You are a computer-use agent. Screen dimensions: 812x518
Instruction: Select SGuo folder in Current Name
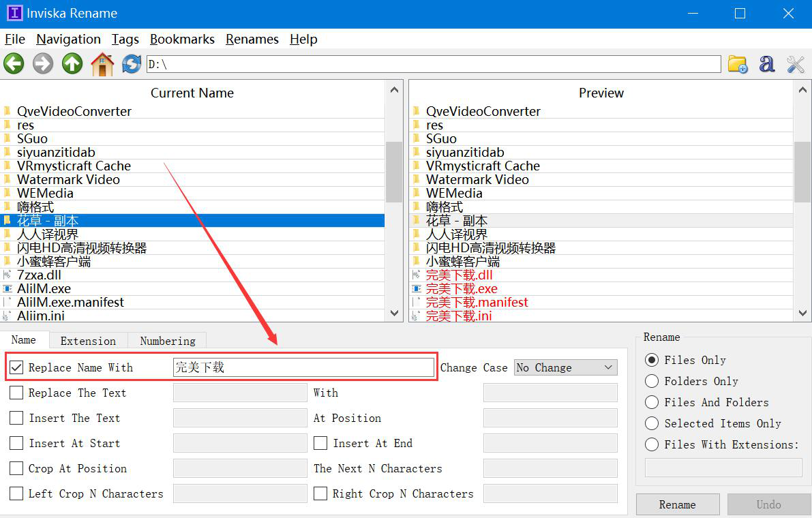[192, 138]
